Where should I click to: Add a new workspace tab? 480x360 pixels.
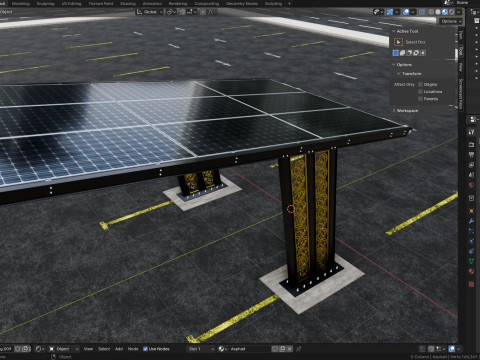tap(289, 4)
